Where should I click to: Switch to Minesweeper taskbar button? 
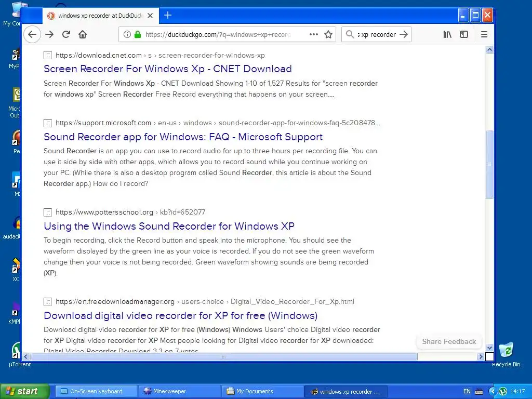click(180, 391)
